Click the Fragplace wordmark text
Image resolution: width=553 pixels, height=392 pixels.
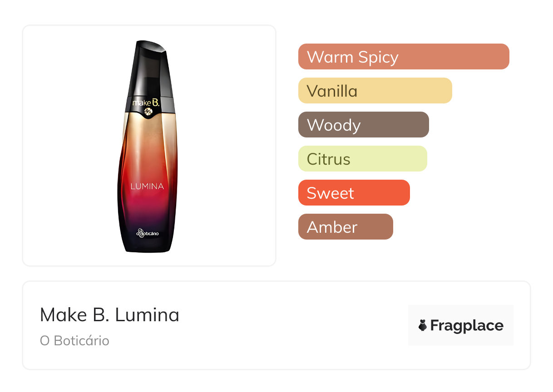click(x=467, y=325)
